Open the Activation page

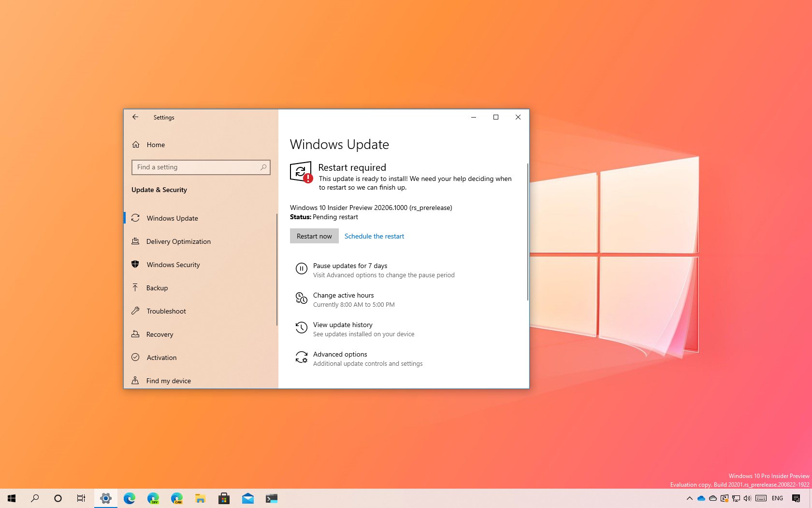[161, 358]
